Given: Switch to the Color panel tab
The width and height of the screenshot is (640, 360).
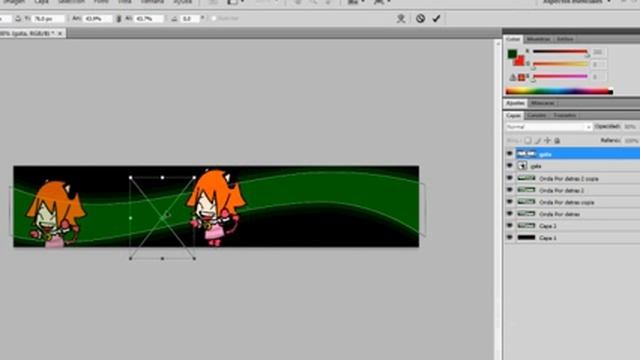Looking at the screenshot, I should (x=513, y=39).
